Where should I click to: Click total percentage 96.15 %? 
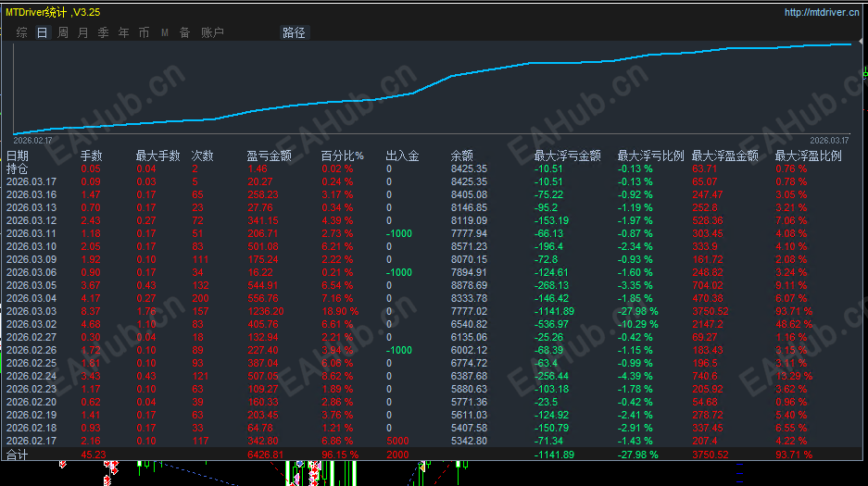(x=341, y=455)
